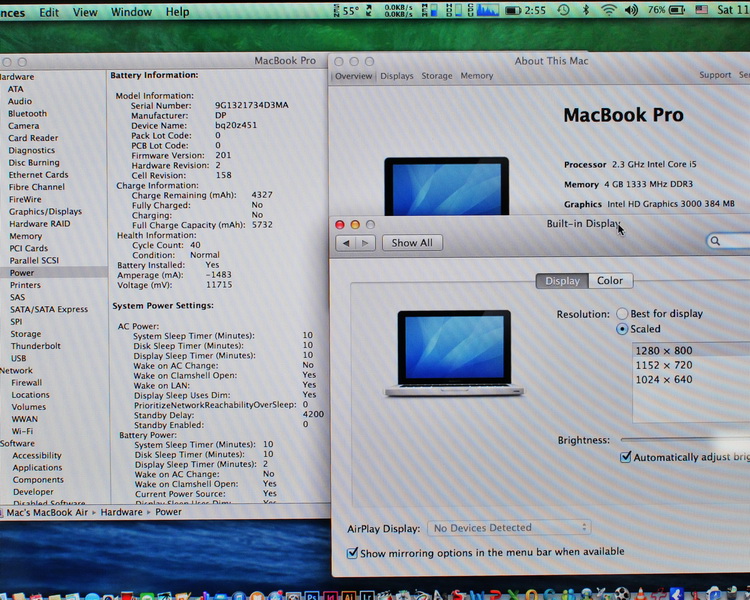The width and height of the screenshot is (750, 600).
Task: Select the Best for display resolution option
Action: click(x=621, y=313)
